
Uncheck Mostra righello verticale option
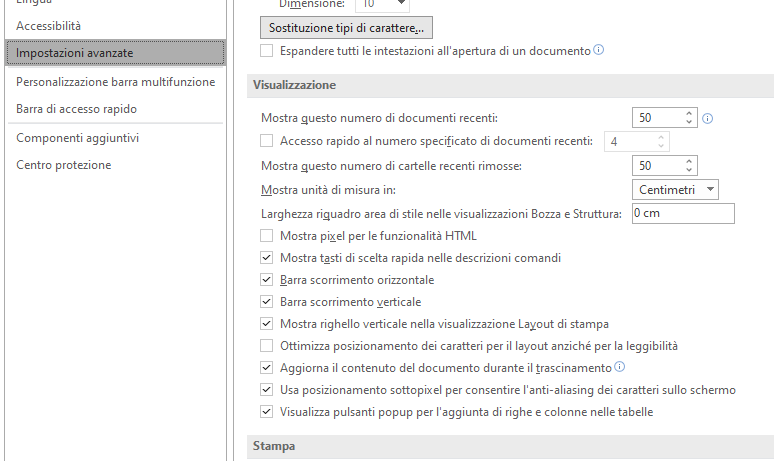267,324
